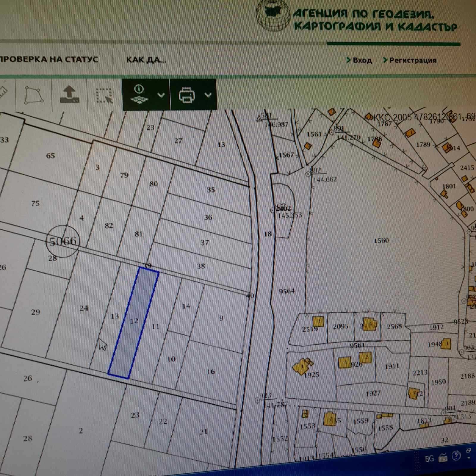The image size is (476, 476).
Task: Click on parcel 80
Action: click(x=154, y=184)
